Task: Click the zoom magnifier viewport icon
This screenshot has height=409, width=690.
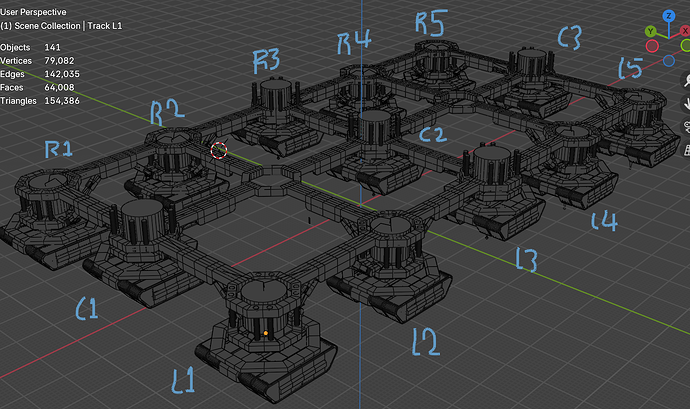Action: 686,81
